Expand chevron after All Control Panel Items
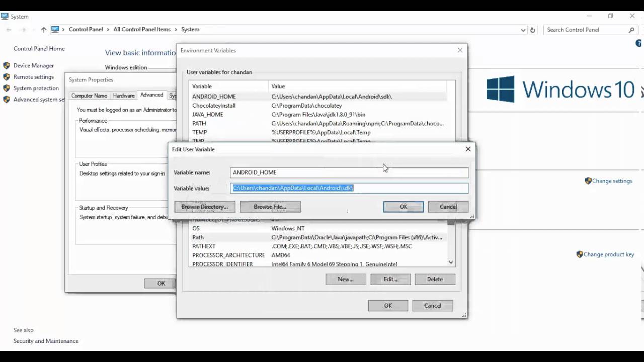The image size is (644, 362). [x=176, y=30]
